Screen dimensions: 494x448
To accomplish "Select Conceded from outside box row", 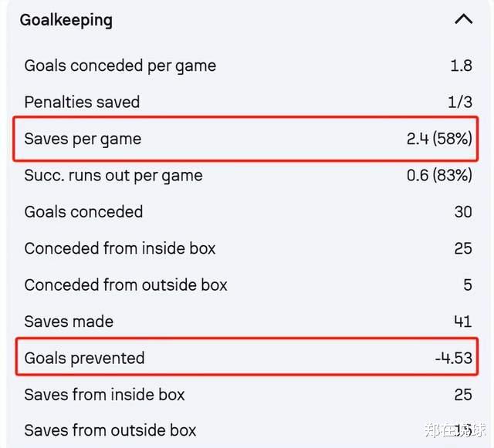I will 248,285.
